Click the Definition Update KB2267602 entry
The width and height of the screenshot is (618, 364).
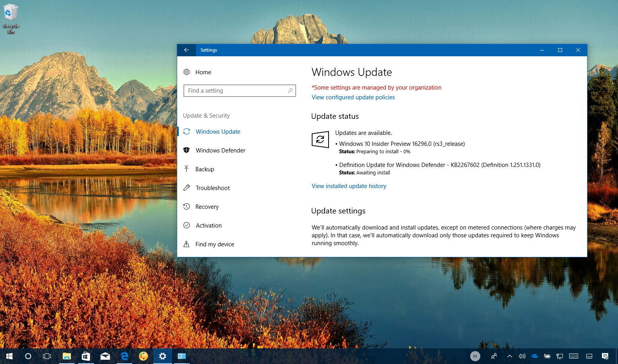[440, 165]
